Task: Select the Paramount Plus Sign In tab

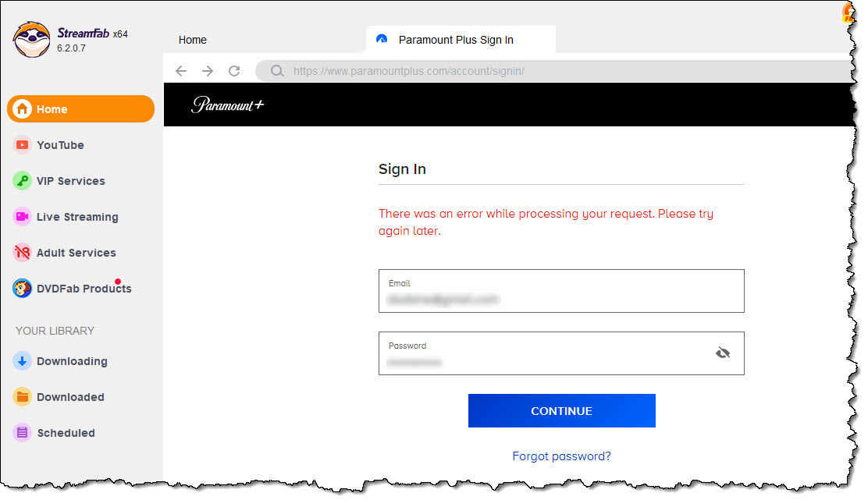Action: [456, 40]
